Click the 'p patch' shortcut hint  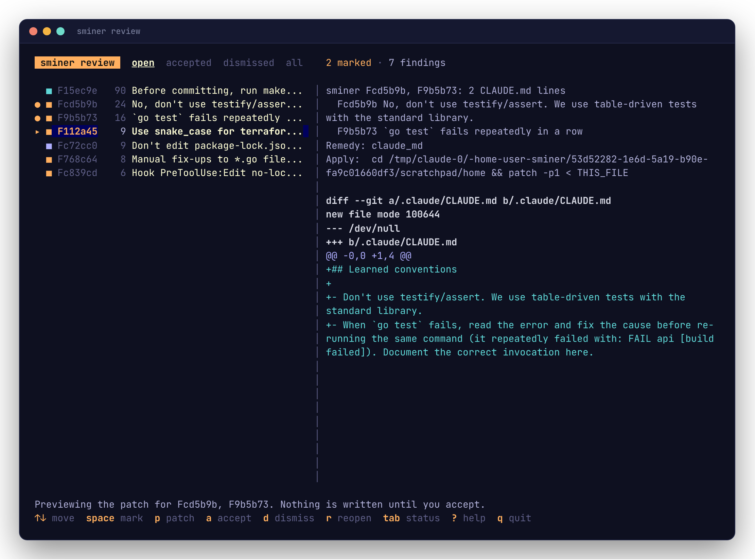[x=174, y=518]
